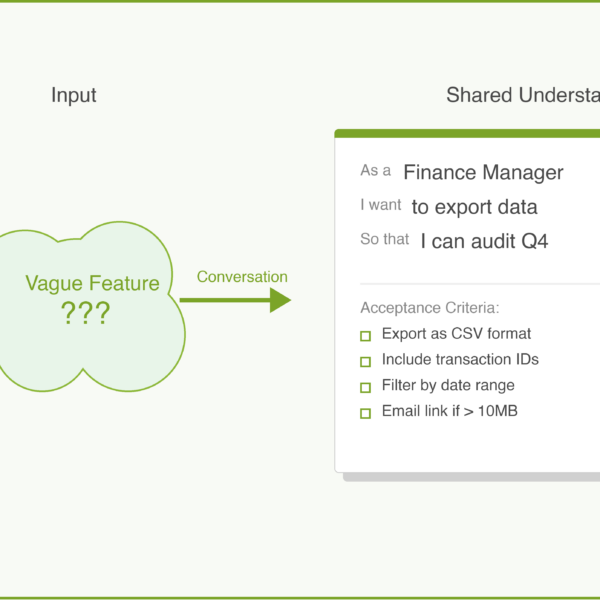The width and height of the screenshot is (600, 600).
Task: Toggle the Email link if > 10MB checkbox
Action: pyautogui.click(x=365, y=412)
